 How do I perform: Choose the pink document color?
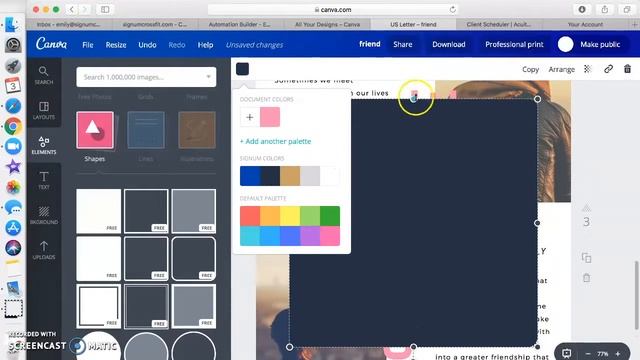point(270,117)
